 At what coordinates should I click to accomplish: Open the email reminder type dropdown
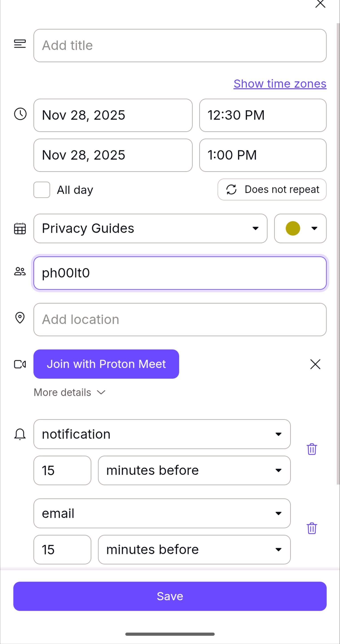(162, 513)
